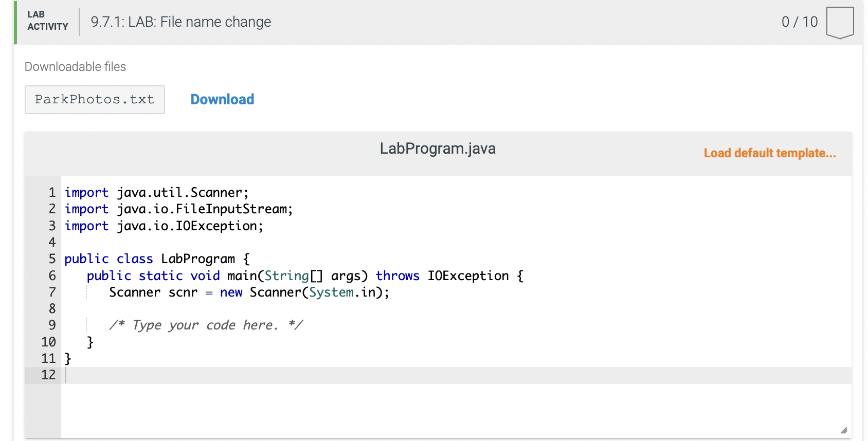Load the default template
This screenshot has height=441, width=868.
pyautogui.click(x=770, y=153)
